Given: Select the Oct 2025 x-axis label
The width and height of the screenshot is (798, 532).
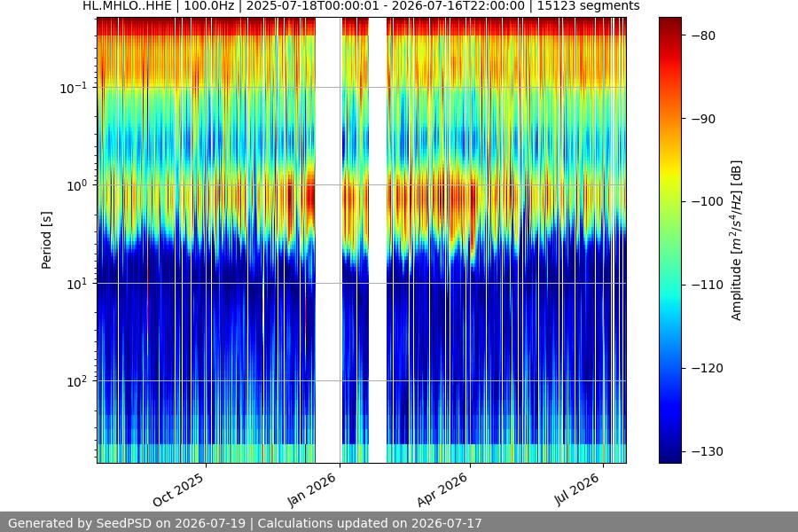Looking at the screenshot, I should 178,489.
